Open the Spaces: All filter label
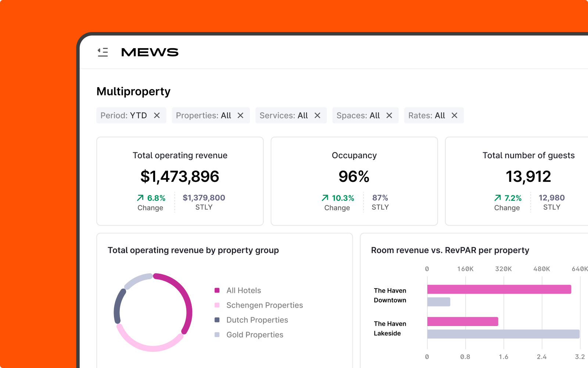The width and height of the screenshot is (588, 368). click(358, 116)
